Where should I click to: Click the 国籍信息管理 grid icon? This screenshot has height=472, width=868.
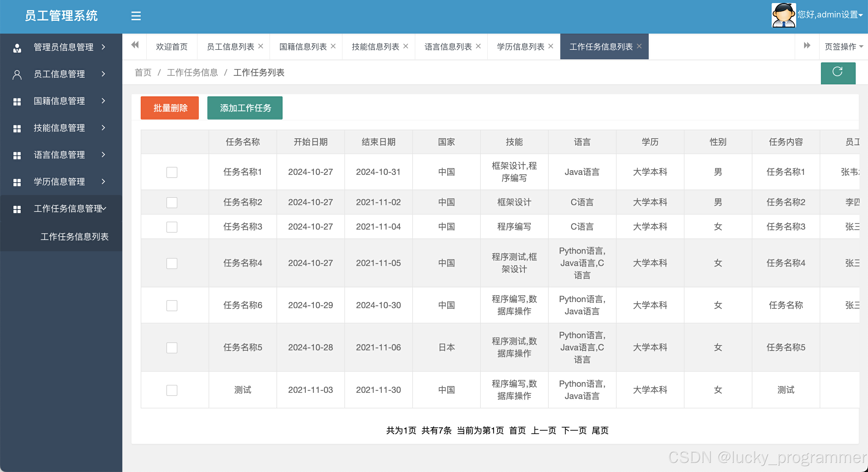17,101
